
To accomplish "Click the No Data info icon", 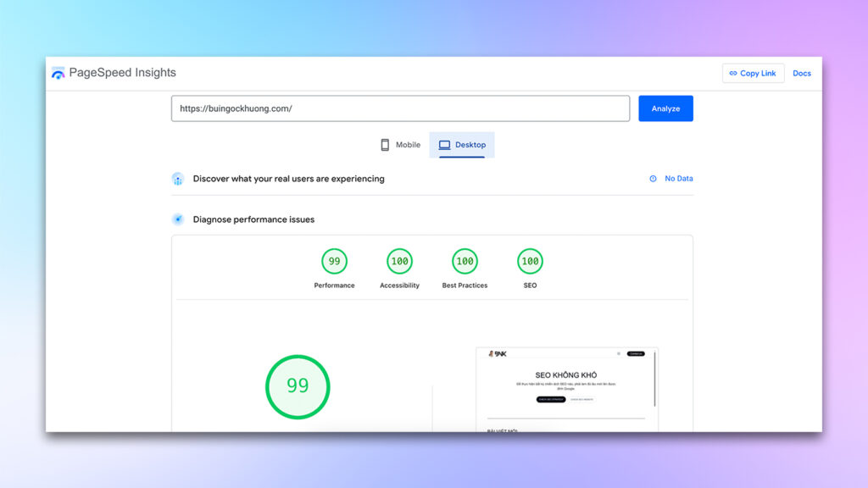I will [x=654, y=179].
